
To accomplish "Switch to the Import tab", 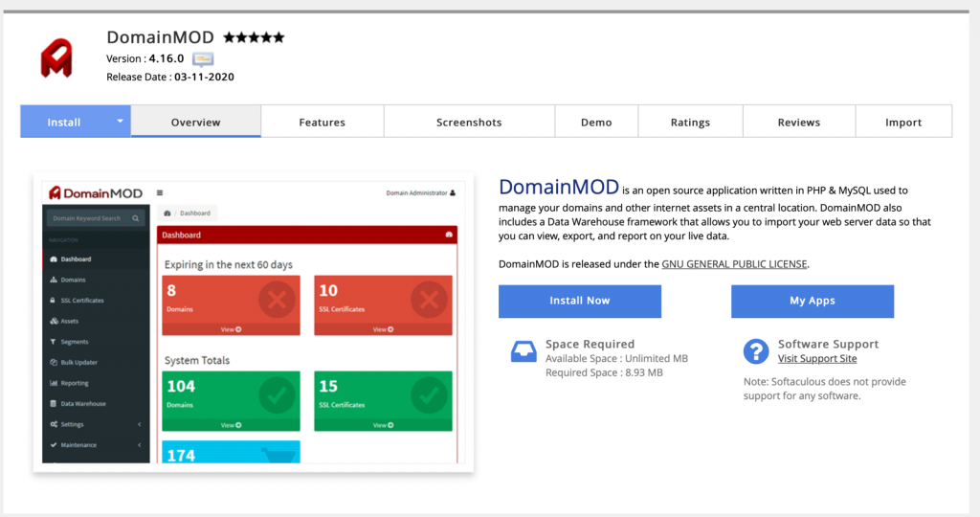I will pos(903,122).
